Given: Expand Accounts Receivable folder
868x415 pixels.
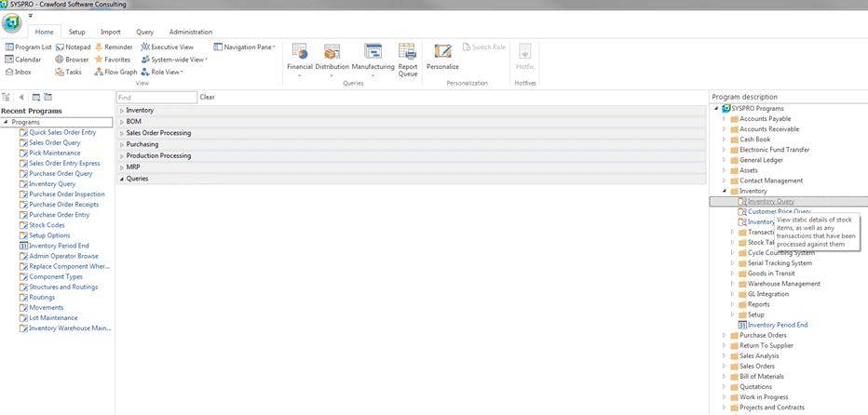Looking at the screenshot, I should click(x=725, y=129).
